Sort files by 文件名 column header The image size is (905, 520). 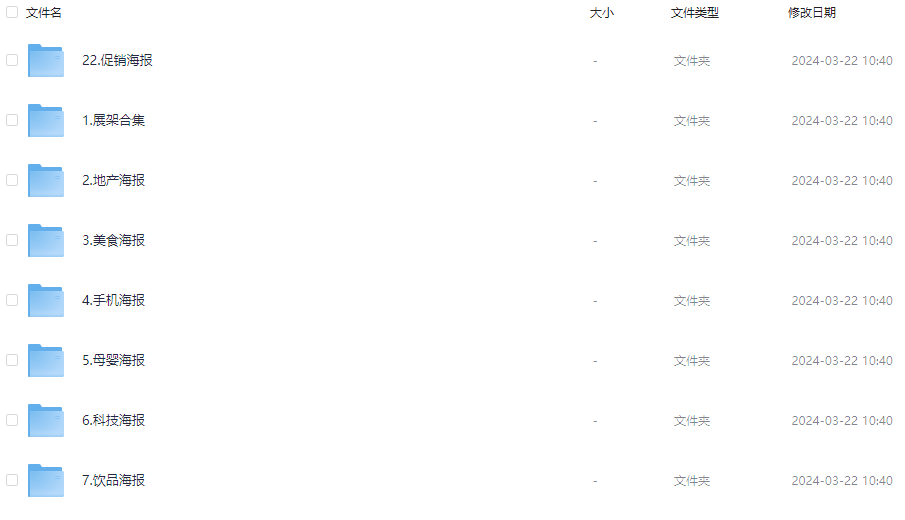point(44,13)
